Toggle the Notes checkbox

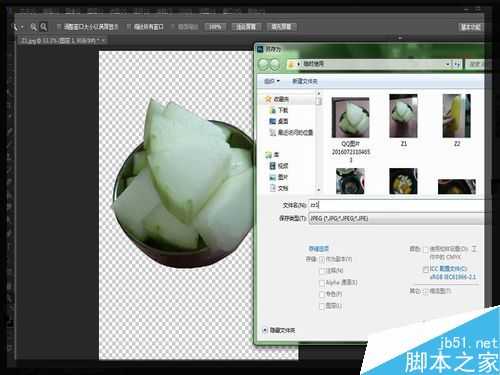point(322,271)
